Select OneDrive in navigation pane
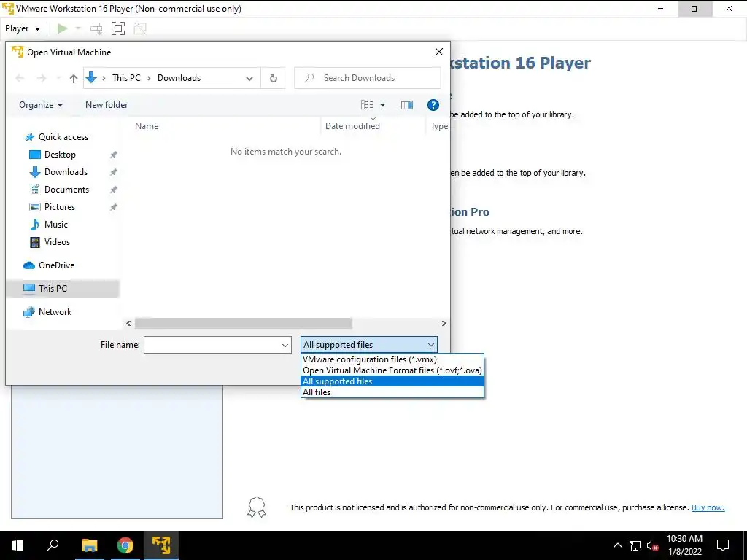Viewport: 747px width, 560px height. (56, 265)
